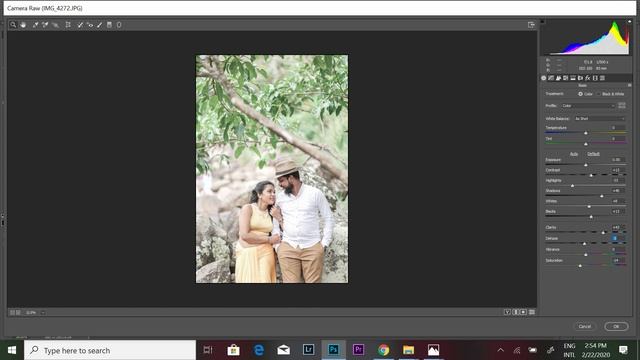Viewport: 640px width, 360px height.
Task: Choose the Color Sampler tool
Action: tap(45, 25)
